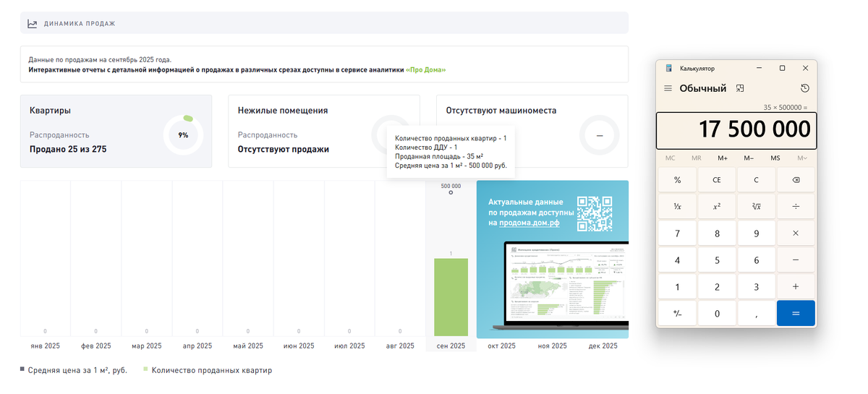Click divide key in calculator

(796, 207)
